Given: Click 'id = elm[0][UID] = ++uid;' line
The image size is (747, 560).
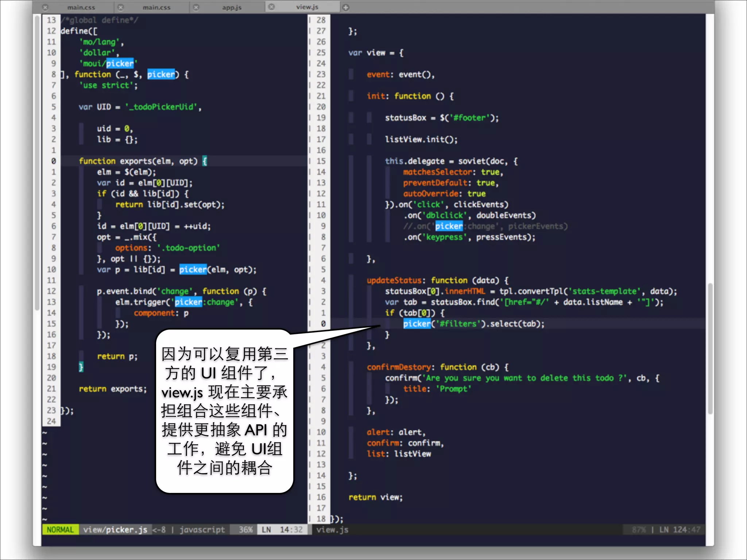Looking at the screenshot, I should click(x=154, y=226).
